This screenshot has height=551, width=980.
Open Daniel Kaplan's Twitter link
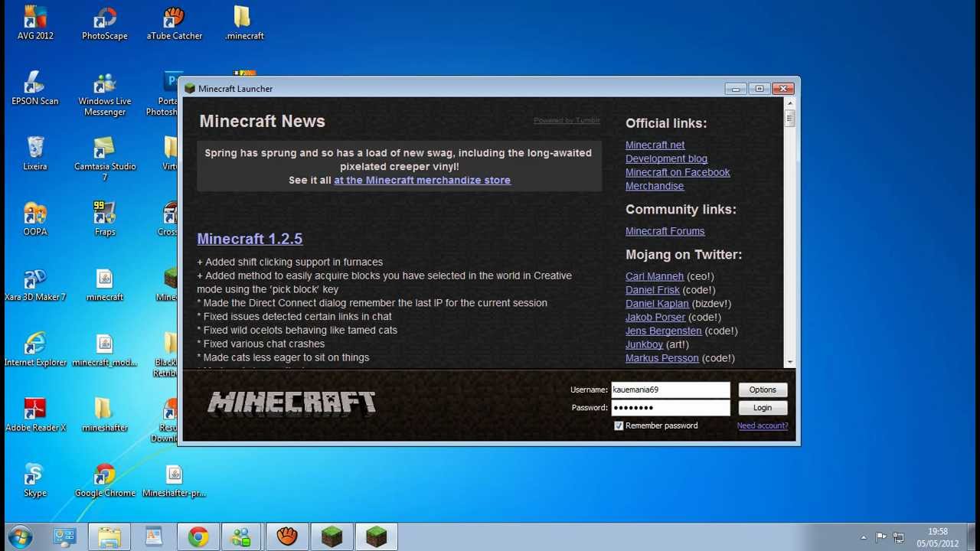coord(657,304)
